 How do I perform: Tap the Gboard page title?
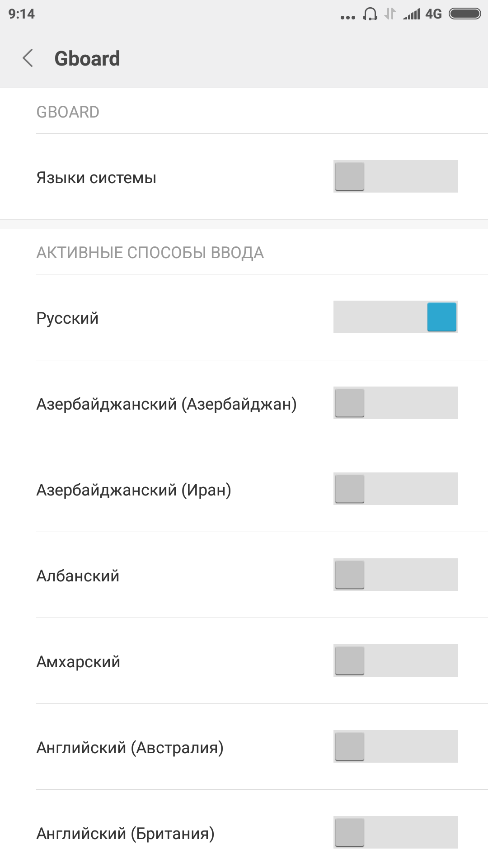click(x=87, y=59)
